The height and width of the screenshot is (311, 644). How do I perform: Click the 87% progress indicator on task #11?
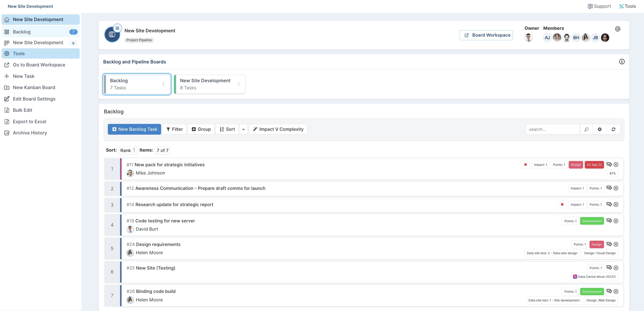pos(612,173)
